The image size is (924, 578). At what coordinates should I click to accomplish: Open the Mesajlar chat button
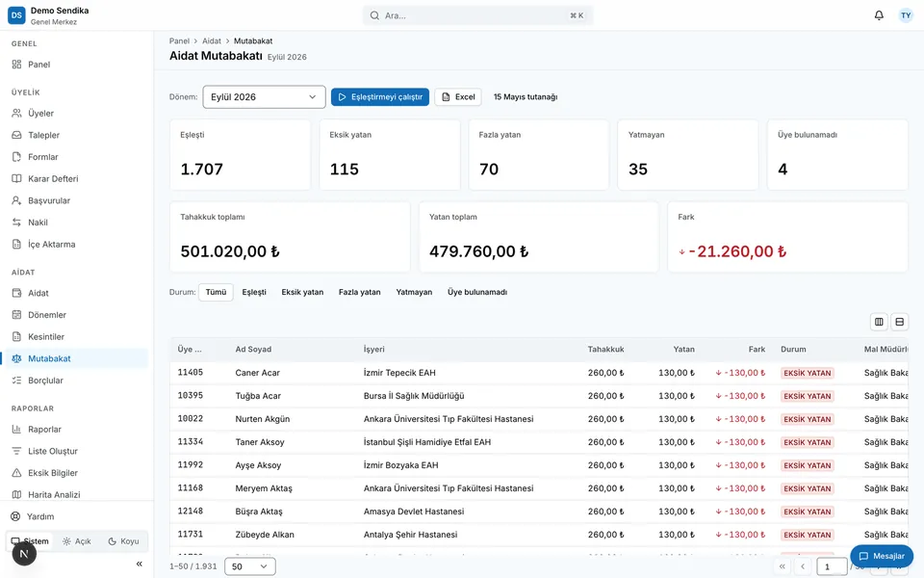click(882, 556)
